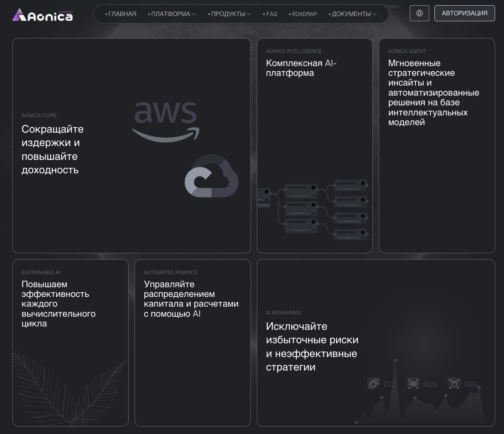The image size is (504, 434).
Task: Click heading "Сокращайте издержки и повышайте доходность"
Action: 53,149
